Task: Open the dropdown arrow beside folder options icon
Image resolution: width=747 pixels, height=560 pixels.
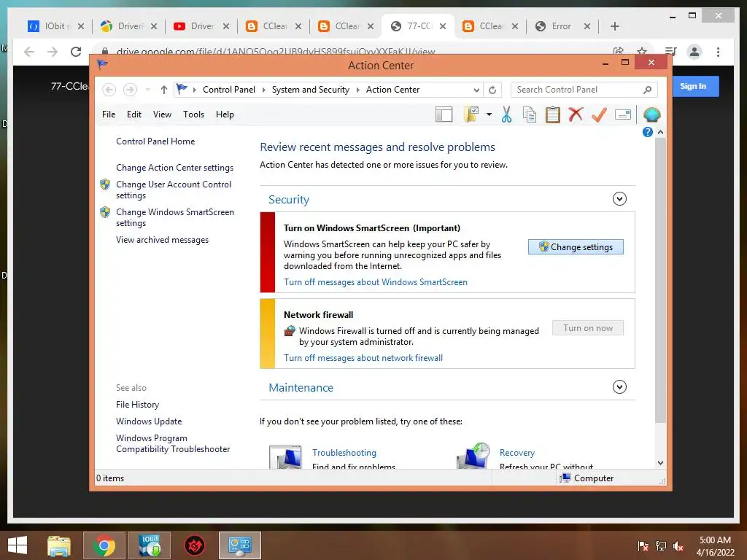Action: click(x=489, y=114)
